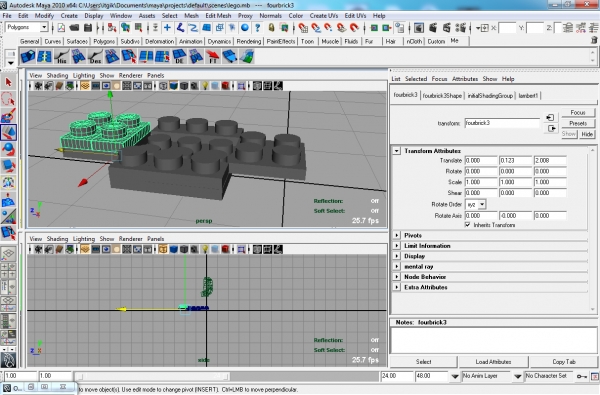600x395 pixels.
Task: Click the blue question mark icon
Action: coord(258,28)
